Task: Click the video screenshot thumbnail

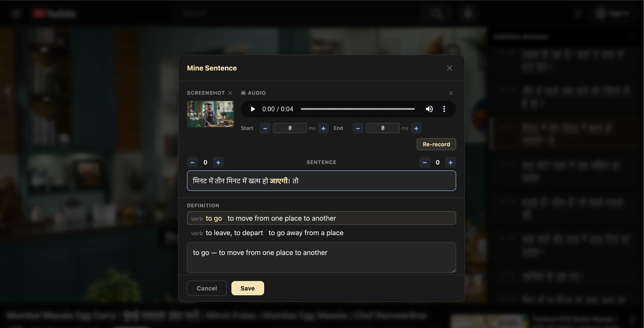Action: point(210,114)
